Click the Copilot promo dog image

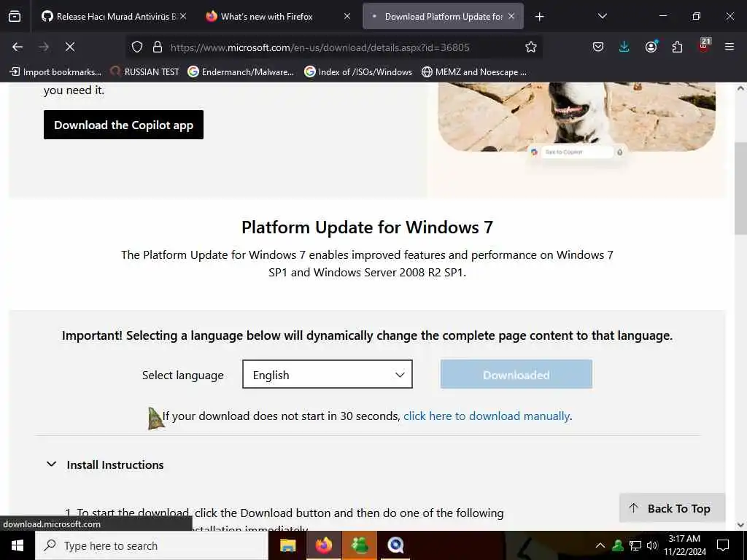point(576,117)
